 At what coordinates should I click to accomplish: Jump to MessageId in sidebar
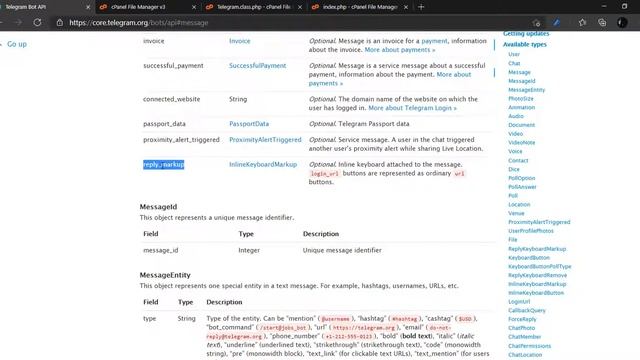coord(522,81)
